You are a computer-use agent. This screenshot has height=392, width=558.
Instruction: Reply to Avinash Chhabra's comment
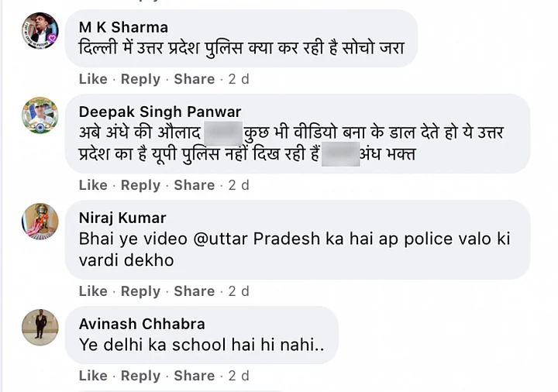point(140,376)
